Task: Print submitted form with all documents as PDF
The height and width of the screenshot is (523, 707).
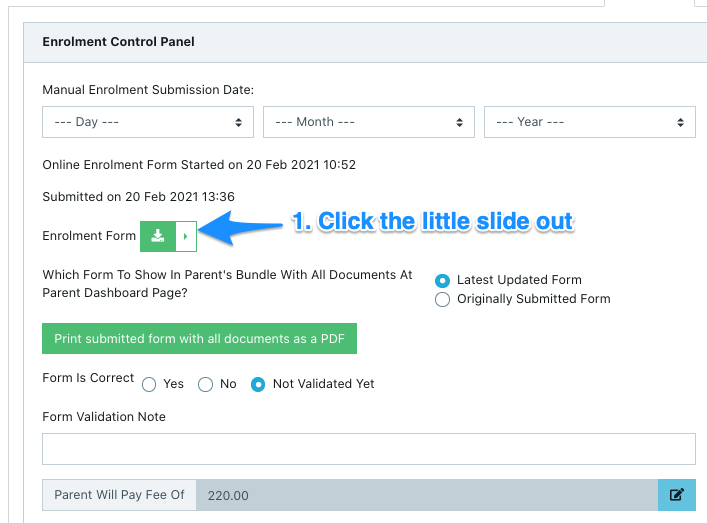Action: (199, 339)
